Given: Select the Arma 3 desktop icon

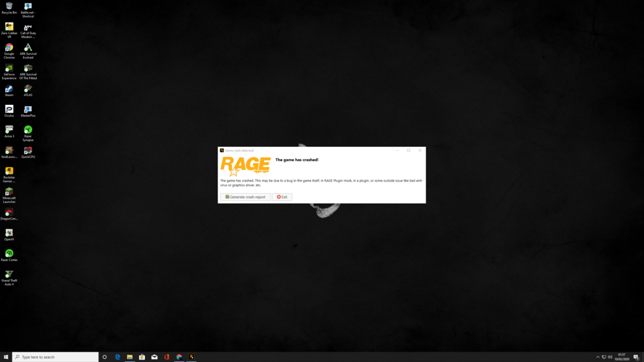Looking at the screenshot, I should pyautogui.click(x=9, y=131).
